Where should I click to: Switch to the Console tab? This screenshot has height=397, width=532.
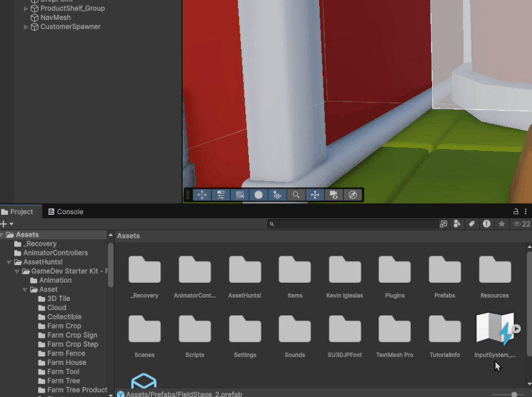(x=66, y=212)
